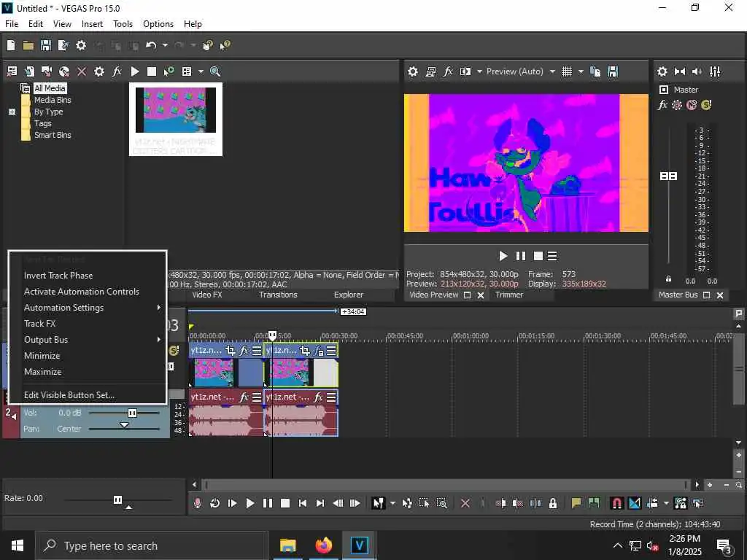Open Mixing Console icon in Master Bus
This screenshot has height=560, width=747.
(x=715, y=71)
